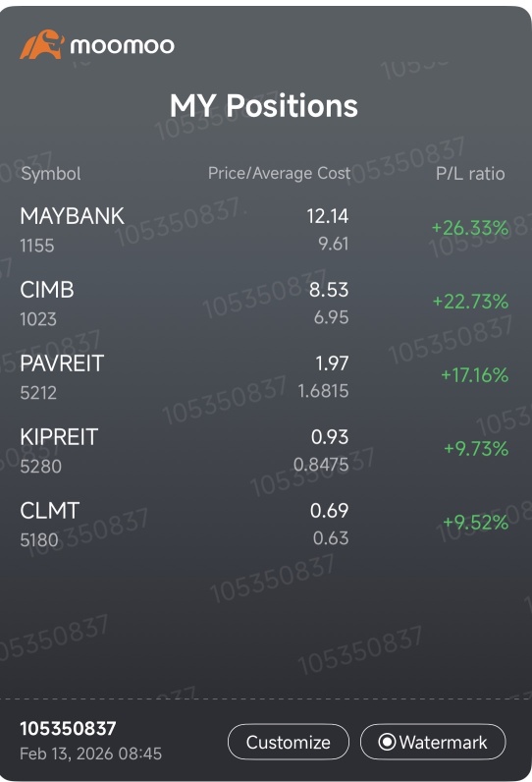Viewport: 532px width, 782px height.
Task: Open the Customize button
Action: pyautogui.click(x=289, y=742)
